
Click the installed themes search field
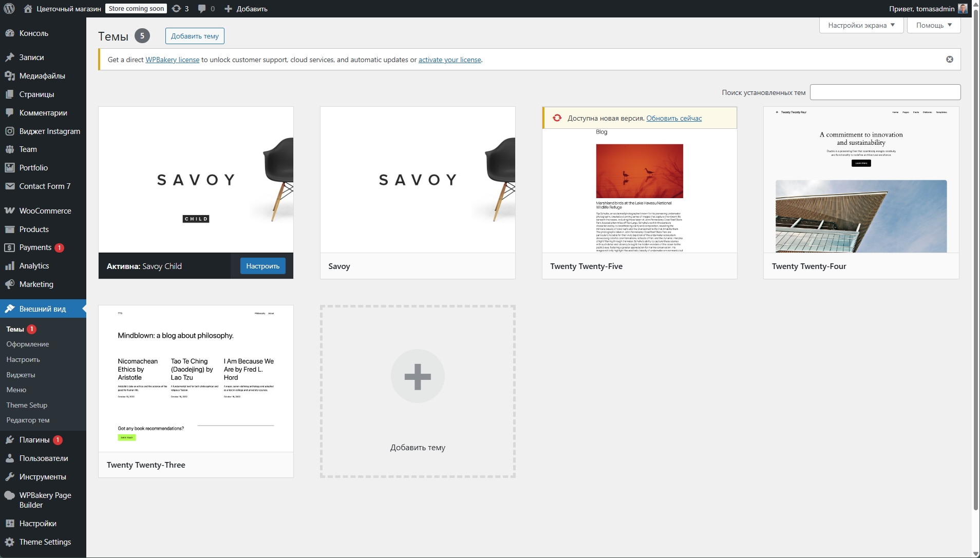click(x=885, y=92)
